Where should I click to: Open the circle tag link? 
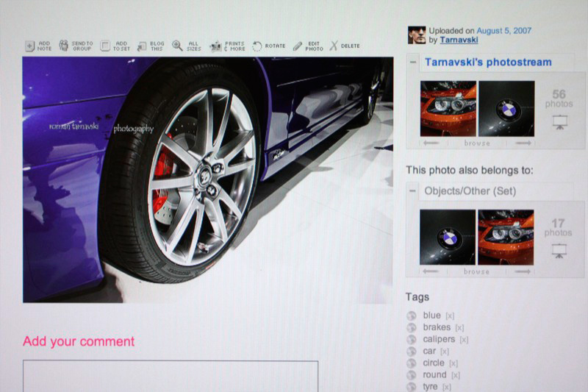click(434, 363)
